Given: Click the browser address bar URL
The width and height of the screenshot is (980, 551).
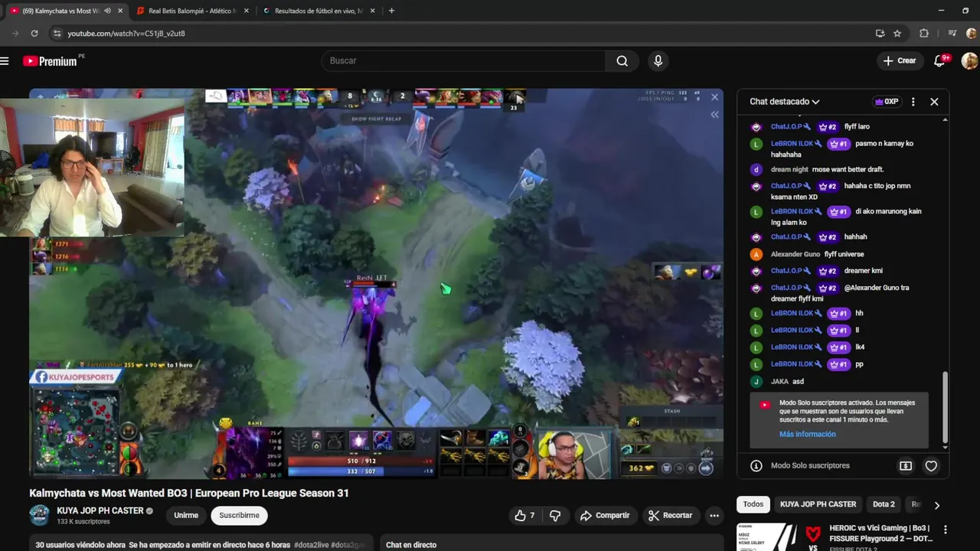Looking at the screenshot, I should pyautogui.click(x=126, y=34).
